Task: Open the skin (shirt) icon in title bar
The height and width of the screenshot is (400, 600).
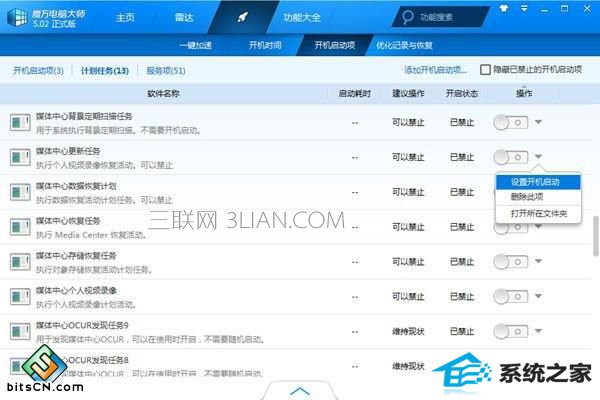Action: (504, 8)
